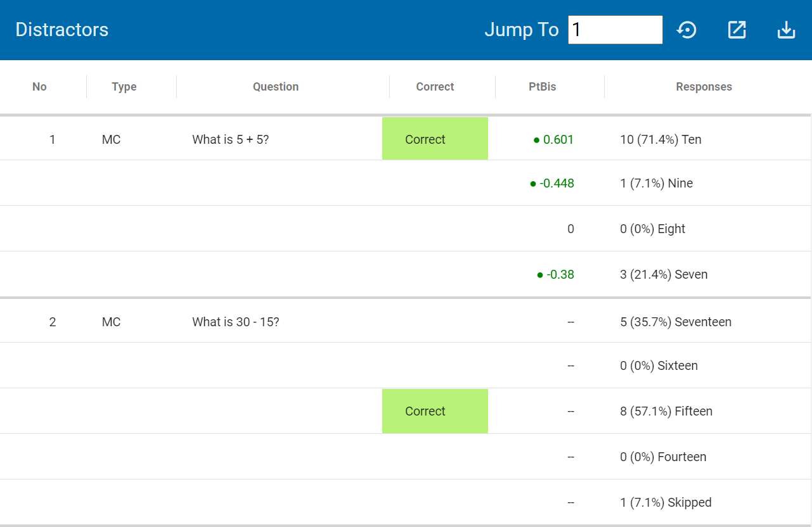
Task: Click the -0.448 PtBis value
Action: point(556,183)
